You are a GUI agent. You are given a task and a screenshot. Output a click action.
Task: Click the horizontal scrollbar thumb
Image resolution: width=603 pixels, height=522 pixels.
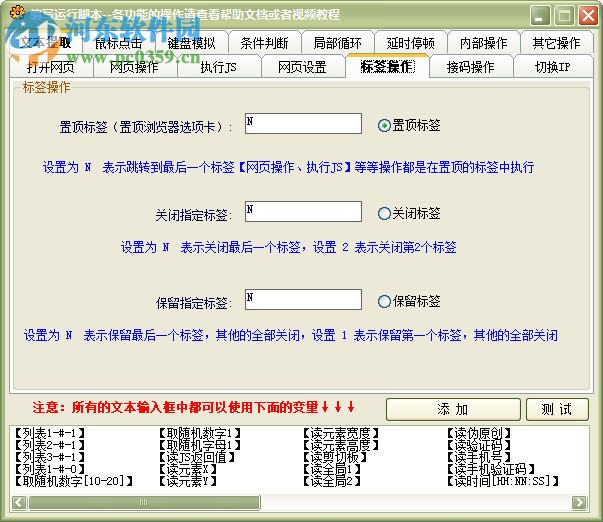tap(144, 502)
